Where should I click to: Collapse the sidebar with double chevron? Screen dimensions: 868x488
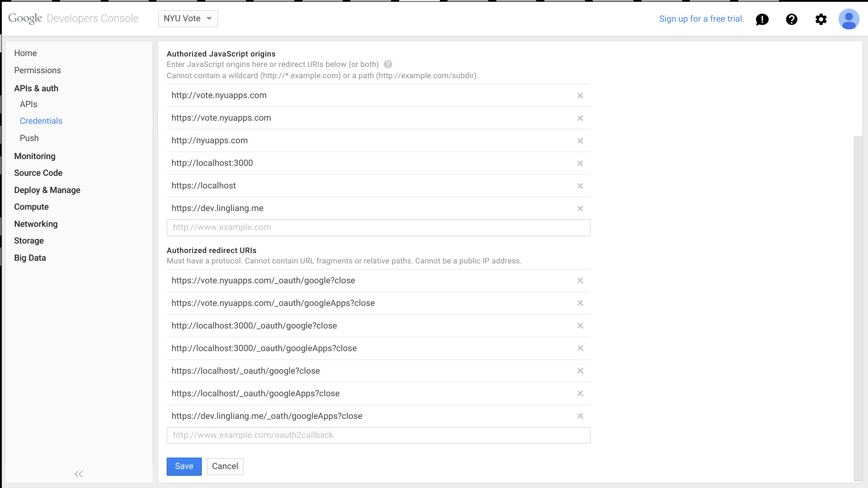point(78,474)
